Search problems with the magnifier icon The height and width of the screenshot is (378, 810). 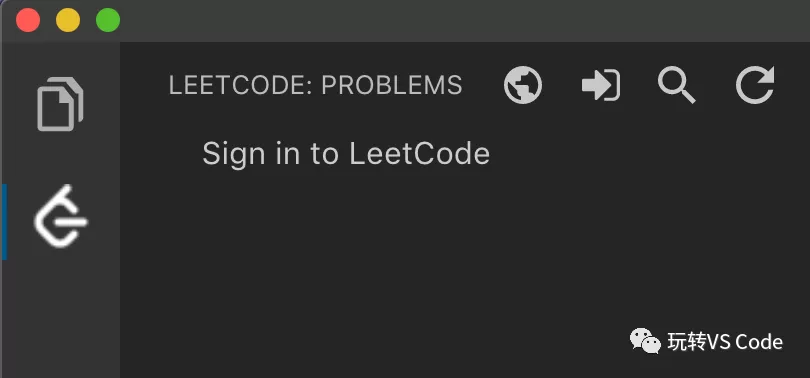coord(677,86)
